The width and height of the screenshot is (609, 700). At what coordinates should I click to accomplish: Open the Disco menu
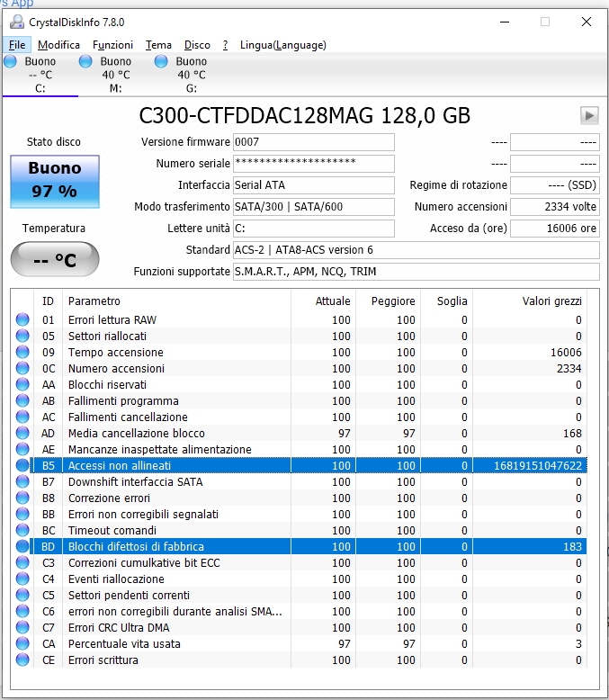197,45
